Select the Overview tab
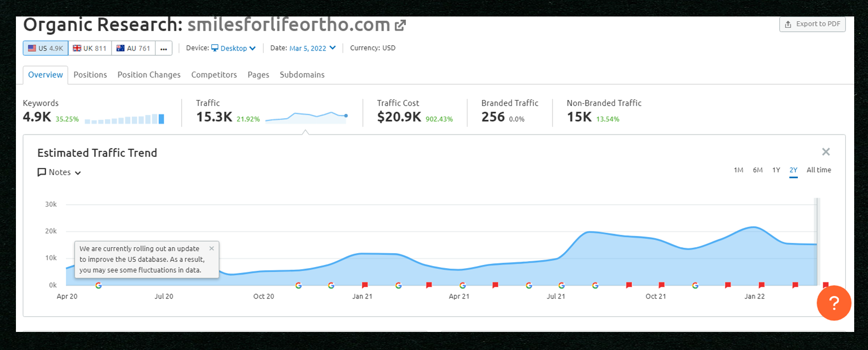 click(45, 74)
